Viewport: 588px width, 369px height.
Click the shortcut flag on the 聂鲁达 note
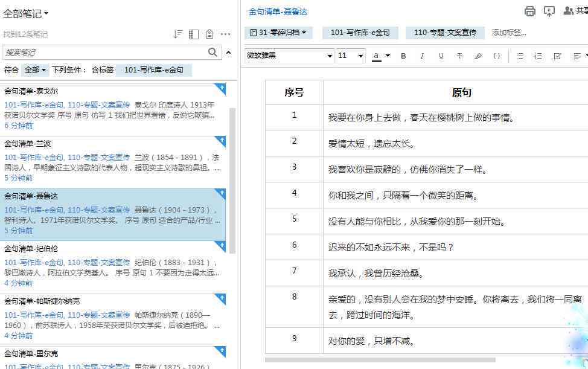(x=221, y=193)
